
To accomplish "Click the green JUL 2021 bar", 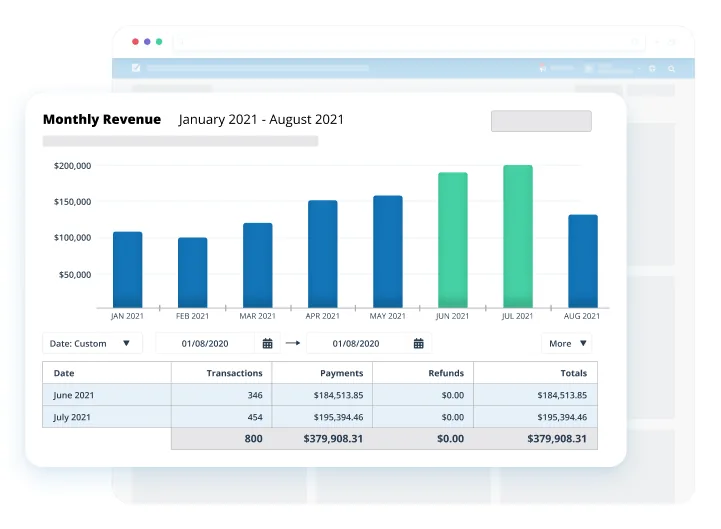I will (518, 236).
